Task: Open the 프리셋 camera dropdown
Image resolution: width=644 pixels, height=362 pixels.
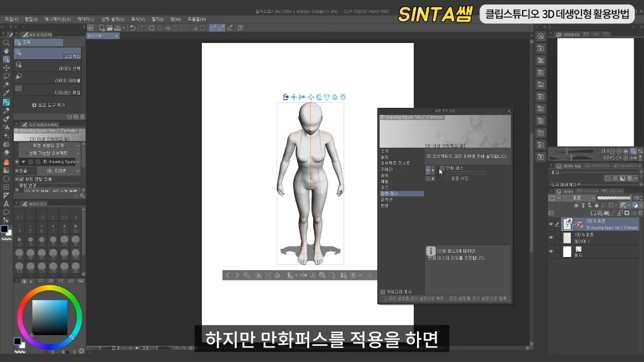Action: tap(59, 171)
